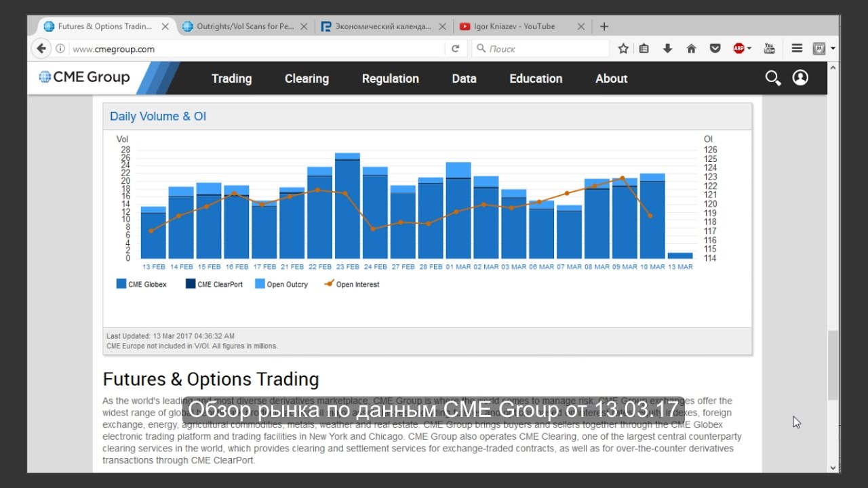Switch to Outrights/Vol Scans tab
The image size is (868, 488).
coord(245,26)
